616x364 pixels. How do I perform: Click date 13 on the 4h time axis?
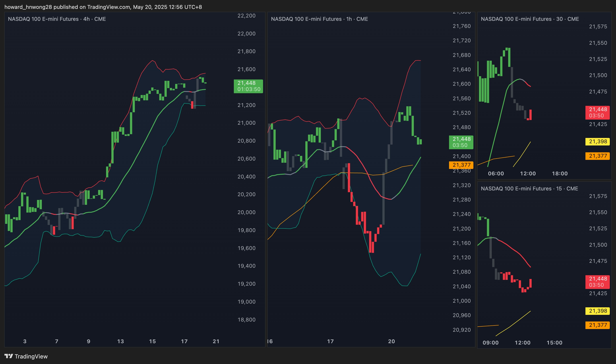pos(120,341)
